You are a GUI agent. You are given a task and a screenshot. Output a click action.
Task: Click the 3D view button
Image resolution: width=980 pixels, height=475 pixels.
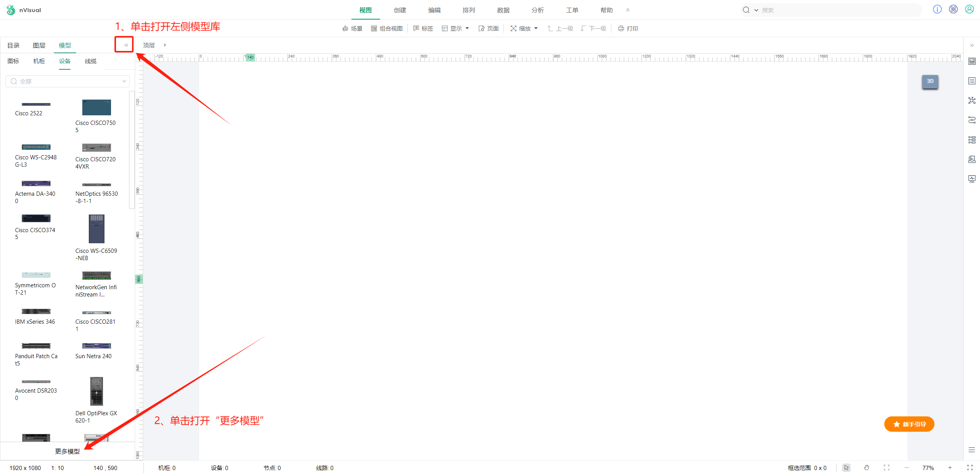(x=930, y=81)
